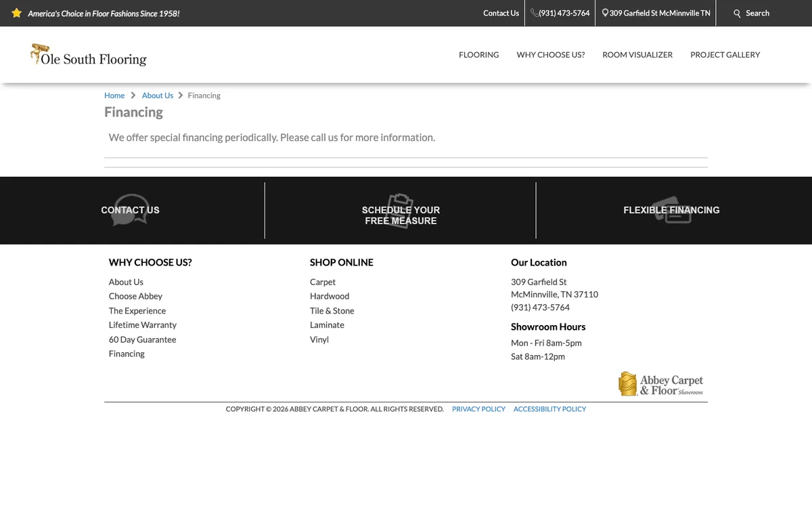Click the copyright 2026 Abbey Carpet & Floor text
This screenshot has width=812, height=508.
tap(335, 409)
